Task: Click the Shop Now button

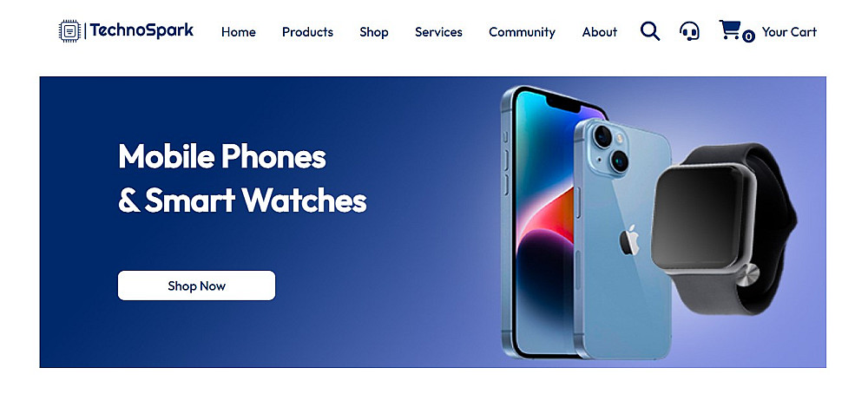Action: point(196,286)
